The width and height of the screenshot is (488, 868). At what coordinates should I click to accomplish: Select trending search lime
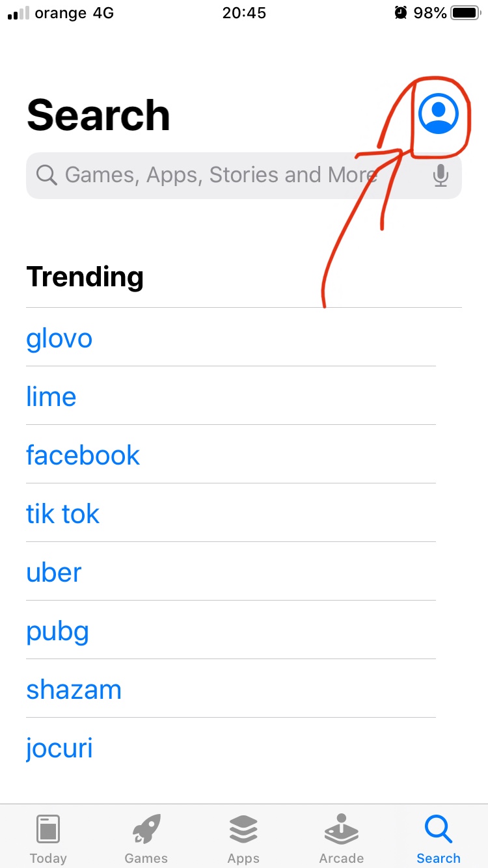click(x=51, y=397)
